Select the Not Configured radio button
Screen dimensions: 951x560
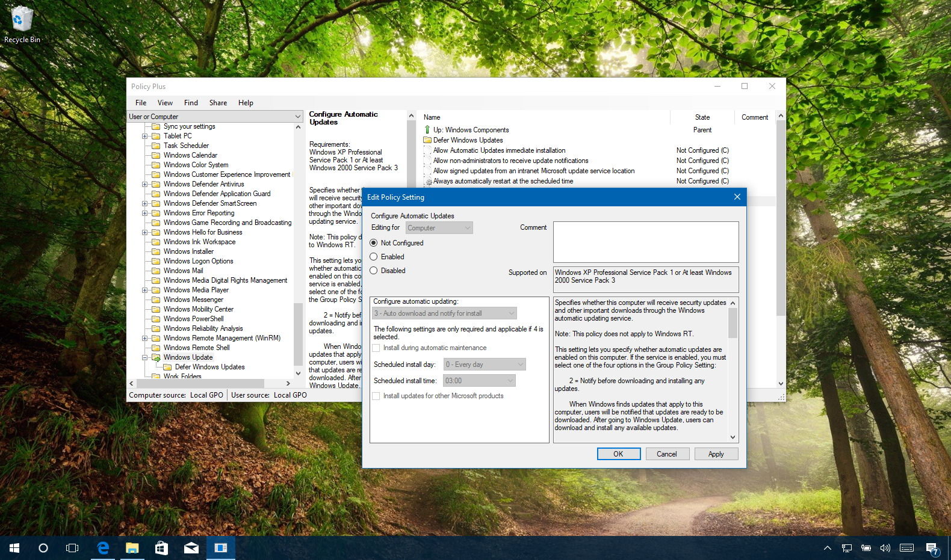click(x=374, y=243)
